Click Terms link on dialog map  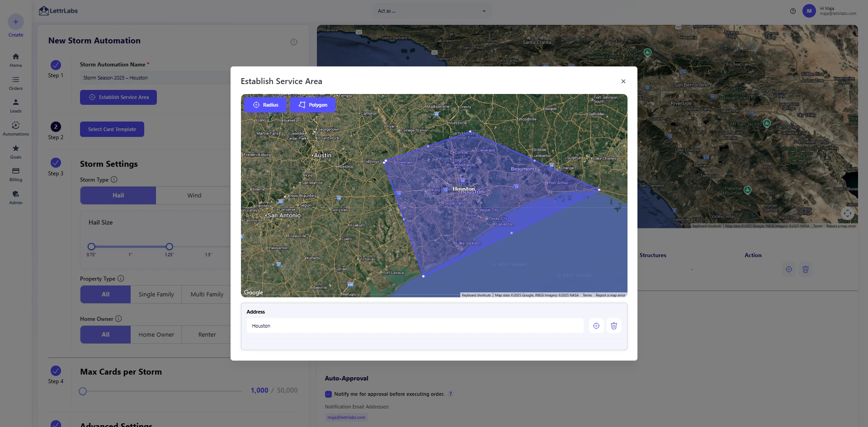coord(587,295)
